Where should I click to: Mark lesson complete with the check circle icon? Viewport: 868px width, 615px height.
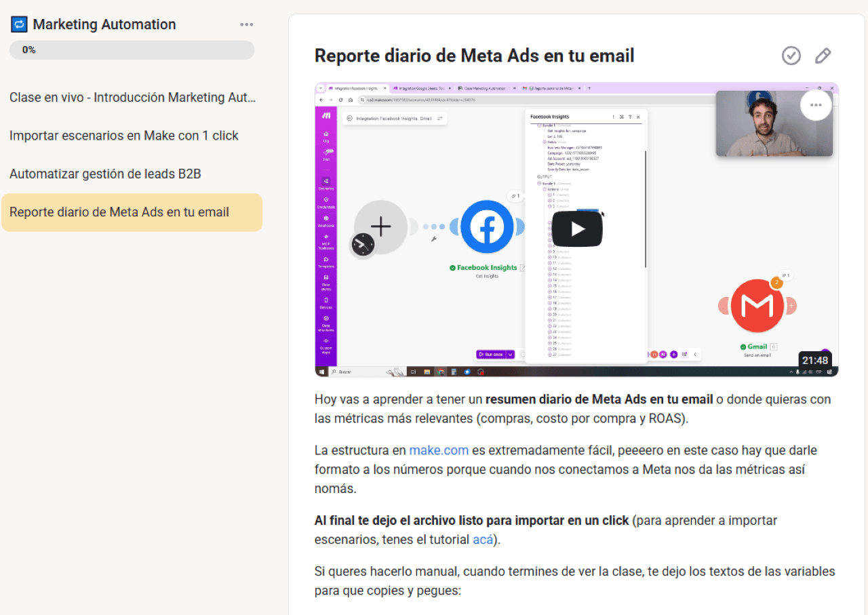[x=791, y=56]
